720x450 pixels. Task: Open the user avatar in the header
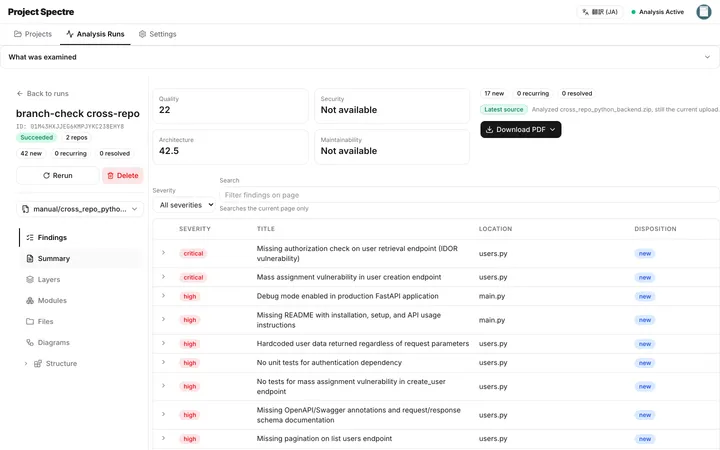click(x=703, y=12)
